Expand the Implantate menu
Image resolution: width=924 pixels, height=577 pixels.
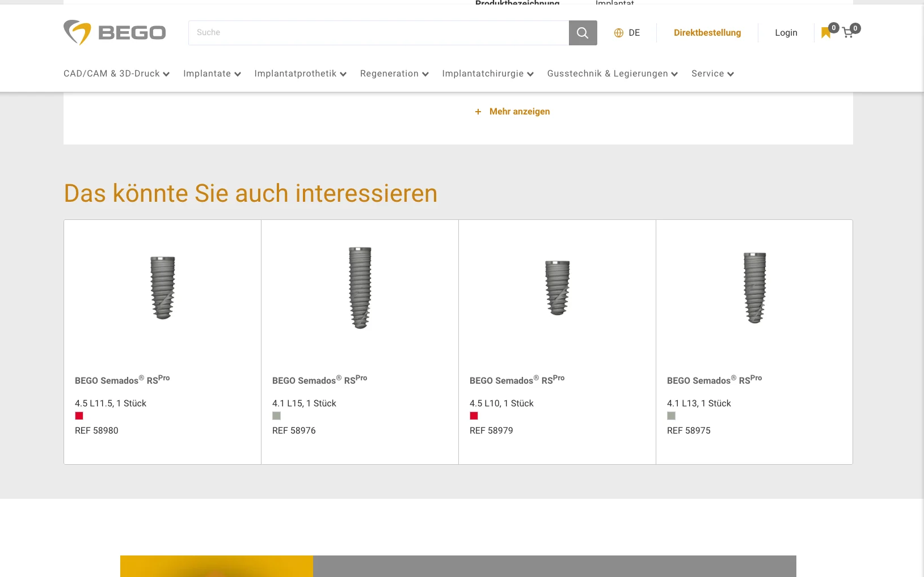pyautogui.click(x=212, y=74)
